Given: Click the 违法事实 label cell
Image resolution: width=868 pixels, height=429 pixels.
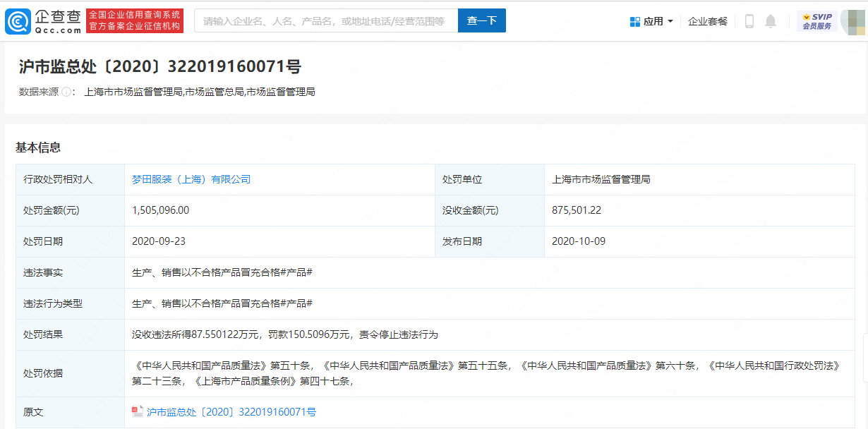Looking at the screenshot, I should pyautogui.click(x=70, y=272).
